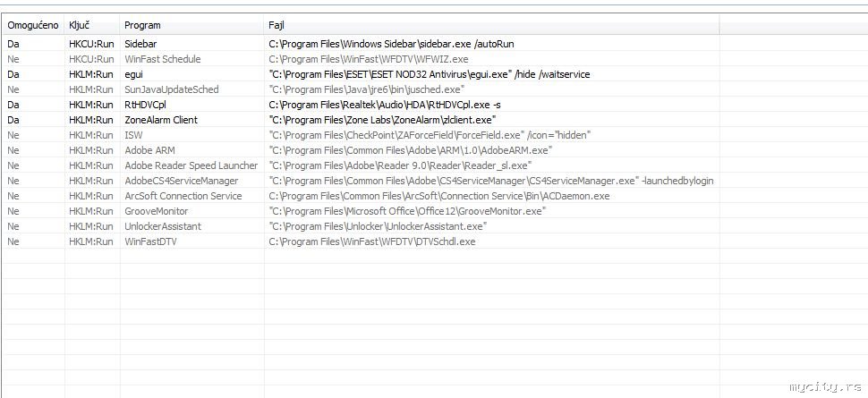Select the WinFastDTV program entry

tap(151, 241)
